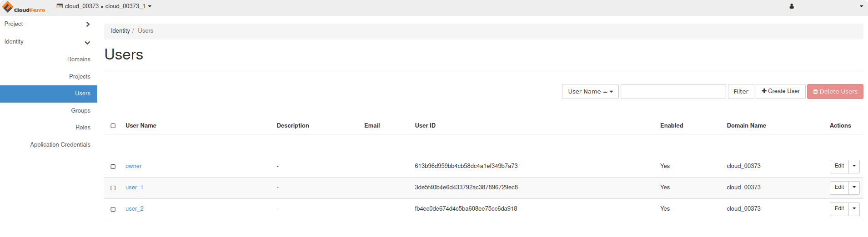Select the user_2 row checkbox

tap(113, 209)
